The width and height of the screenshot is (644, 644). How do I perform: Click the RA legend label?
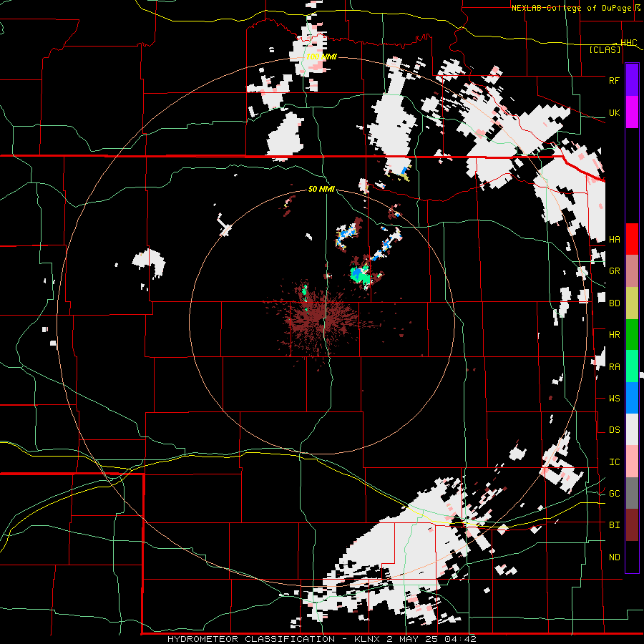click(614, 366)
